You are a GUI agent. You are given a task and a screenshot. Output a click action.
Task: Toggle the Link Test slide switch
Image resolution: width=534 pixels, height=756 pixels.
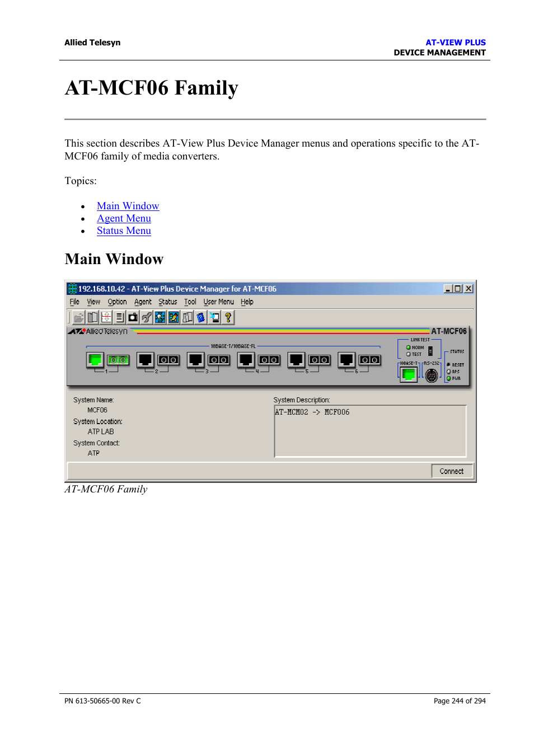pos(430,351)
